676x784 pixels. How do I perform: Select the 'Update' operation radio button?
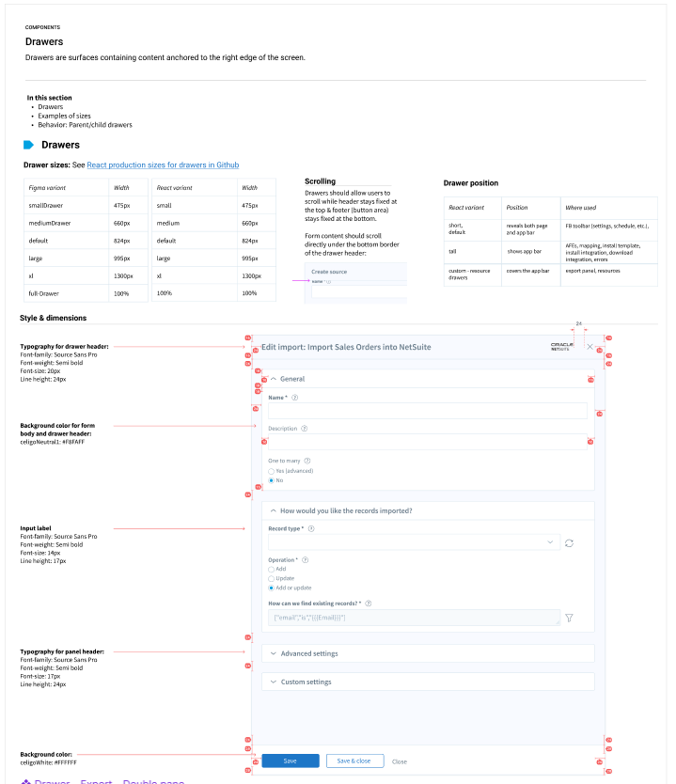[x=272, y=578]
